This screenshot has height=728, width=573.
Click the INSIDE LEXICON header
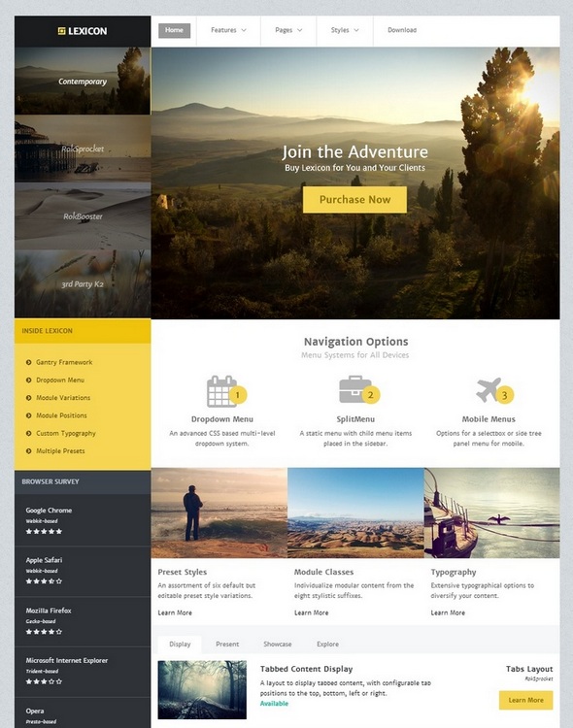point(83,331)
